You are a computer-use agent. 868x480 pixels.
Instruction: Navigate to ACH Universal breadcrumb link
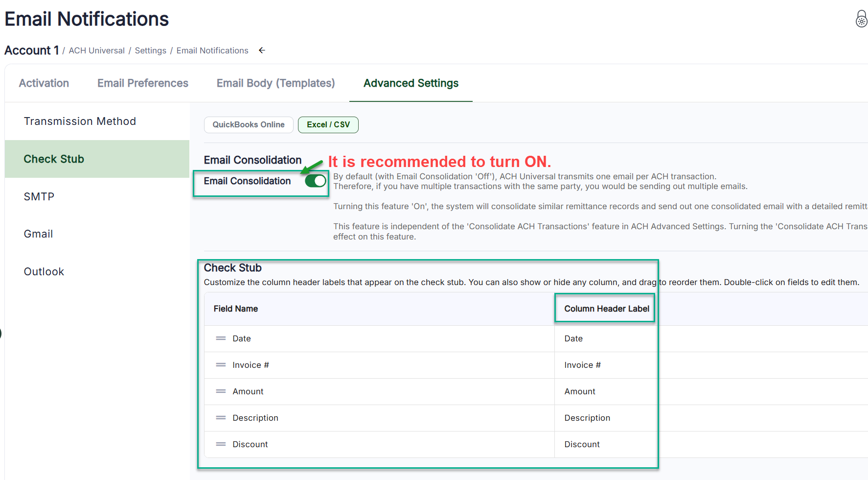(96, 51)
